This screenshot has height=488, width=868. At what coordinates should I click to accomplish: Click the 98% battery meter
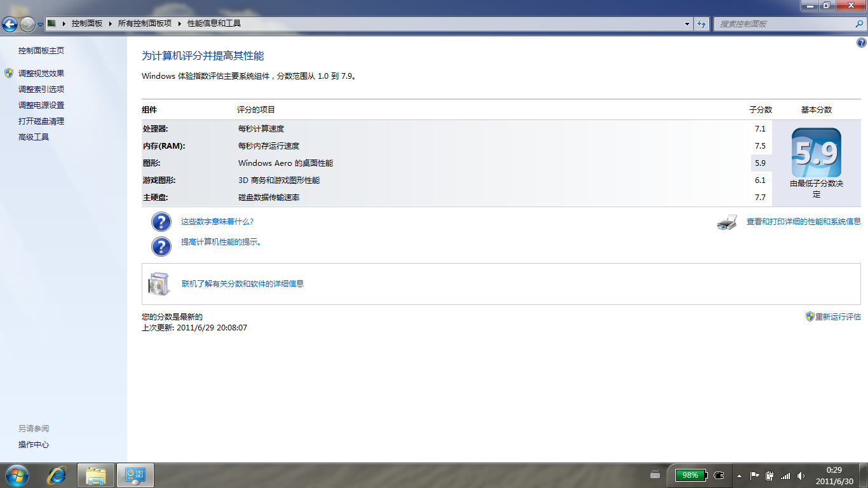(690, 475)
